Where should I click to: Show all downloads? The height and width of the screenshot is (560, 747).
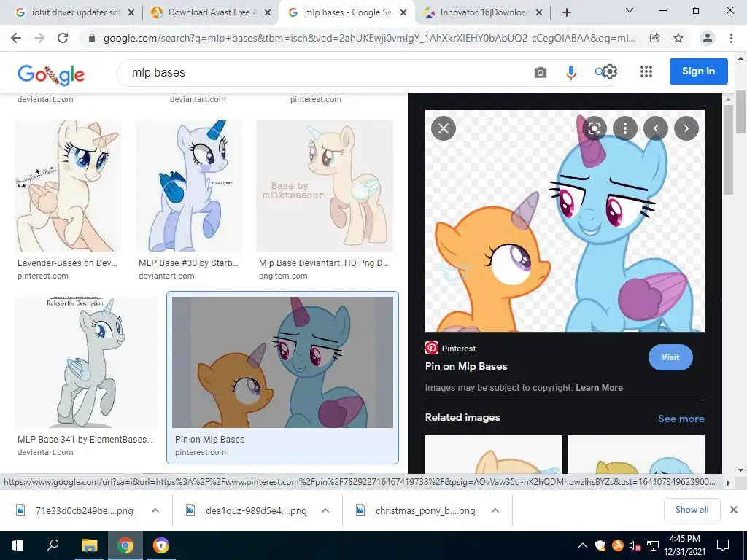[692, 510]
